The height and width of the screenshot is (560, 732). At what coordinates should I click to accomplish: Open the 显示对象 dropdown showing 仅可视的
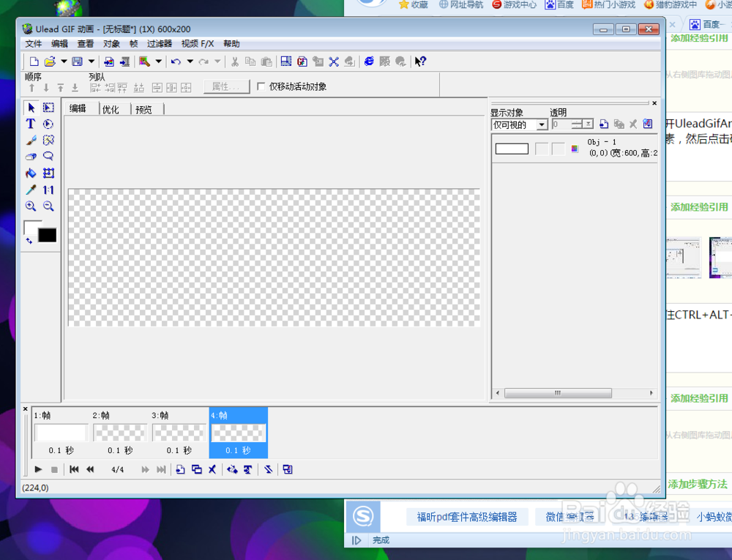(x=520, y=124)
